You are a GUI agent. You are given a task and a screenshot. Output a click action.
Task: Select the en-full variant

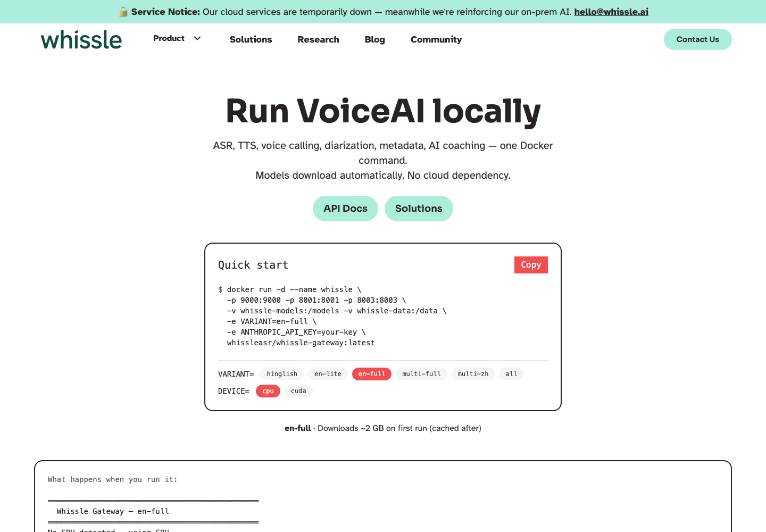(372, 374)
